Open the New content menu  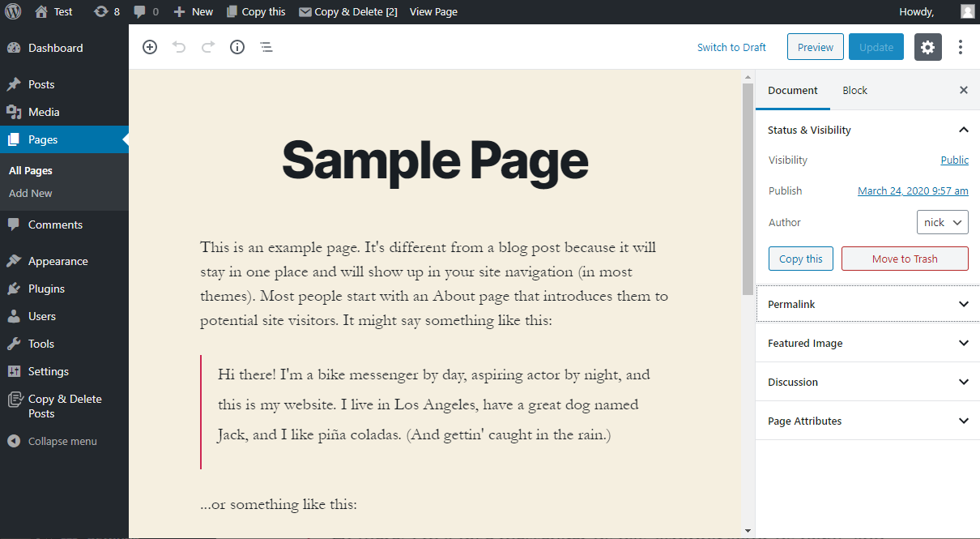[x=193, y=11]
